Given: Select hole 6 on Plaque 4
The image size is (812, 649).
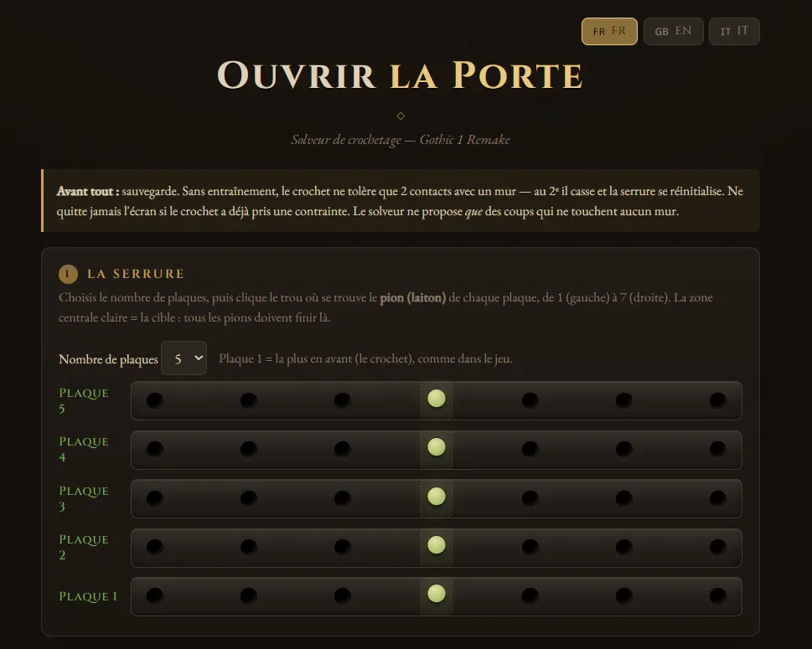Looking at the screenshot, I should pos(624,449).
